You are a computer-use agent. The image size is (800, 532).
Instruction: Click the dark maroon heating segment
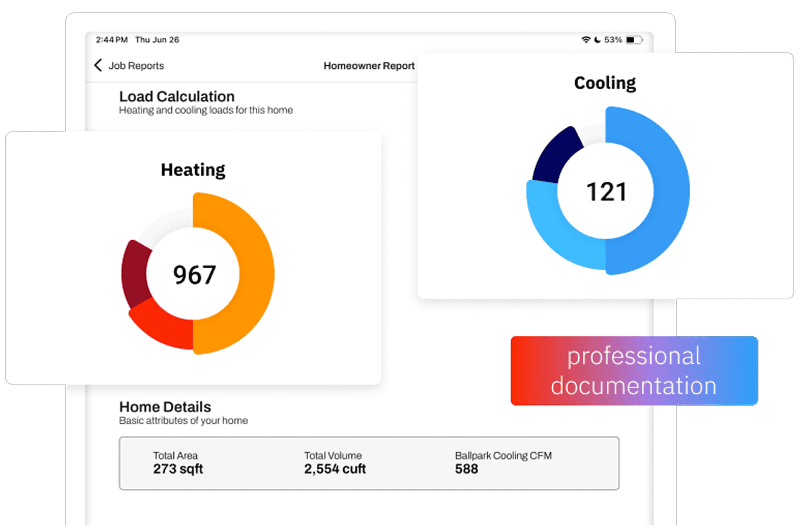(134, 274)
